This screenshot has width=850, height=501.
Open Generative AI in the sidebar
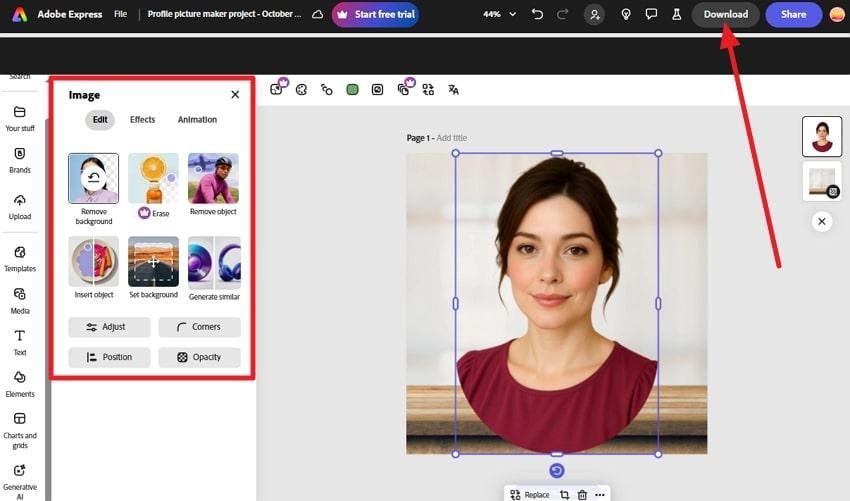tap(20, 481)
